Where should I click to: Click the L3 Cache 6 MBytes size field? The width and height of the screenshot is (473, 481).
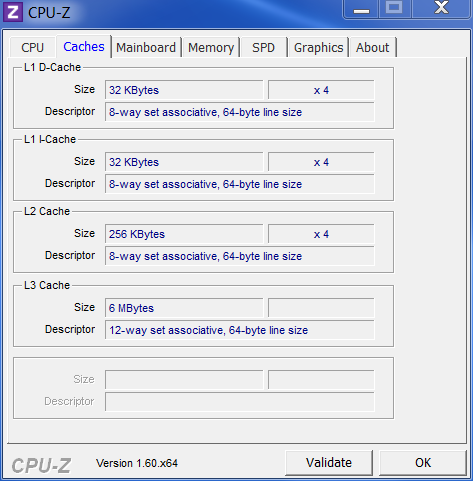point(184,308)
